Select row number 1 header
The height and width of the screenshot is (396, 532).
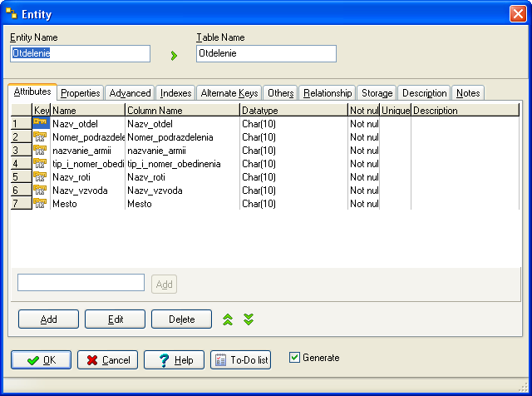coord(22,123)
